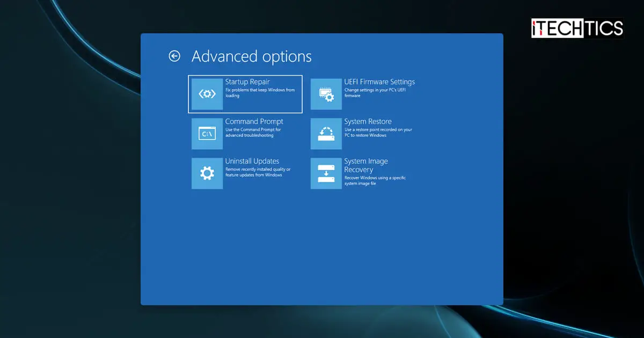This screenshot has width=644, height=338.
Task: Click the UEFI Firmware Settings description text
Action: click(x=376, y=92)
